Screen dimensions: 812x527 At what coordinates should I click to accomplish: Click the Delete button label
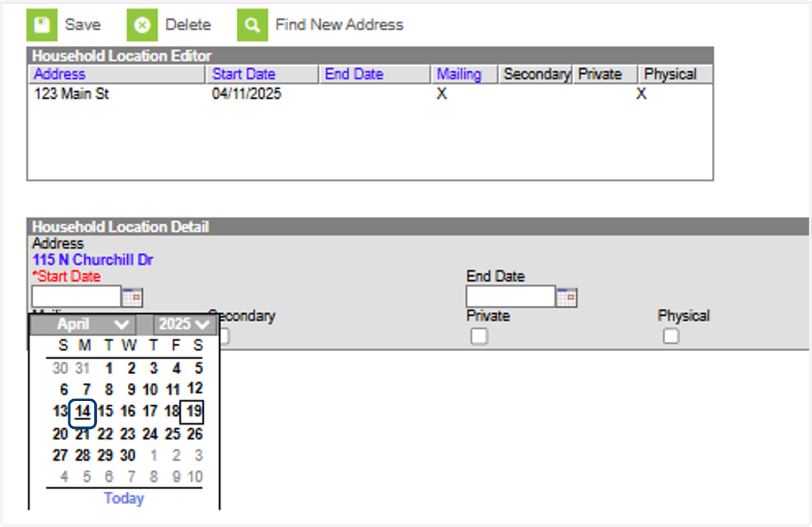(x=188, y=25)
